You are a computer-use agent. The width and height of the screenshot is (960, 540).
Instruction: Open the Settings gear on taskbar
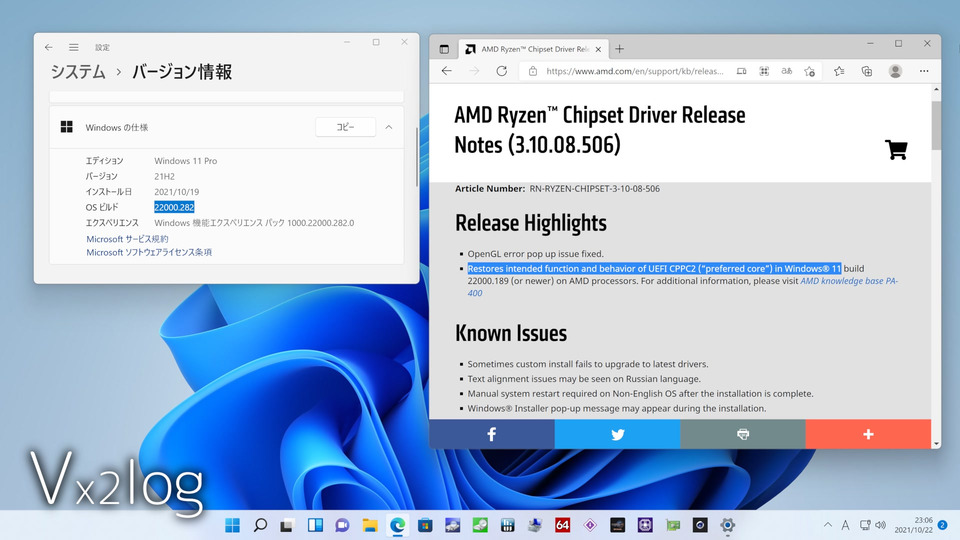pyautogui.click(x=727, y=525)
